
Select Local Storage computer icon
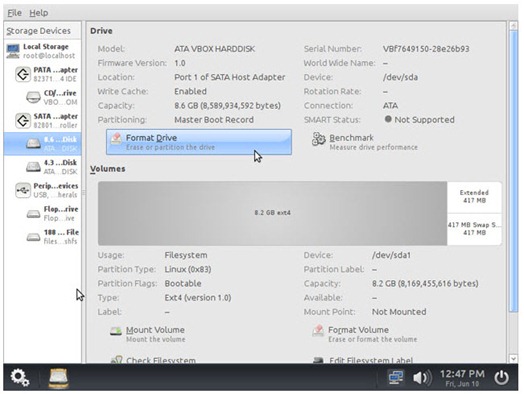tap(13, 51)
